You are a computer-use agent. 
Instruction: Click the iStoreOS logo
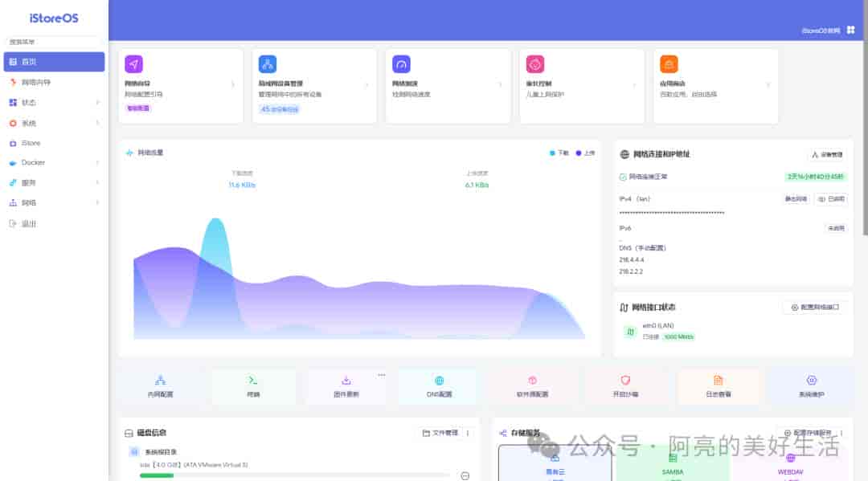(54, 18)
